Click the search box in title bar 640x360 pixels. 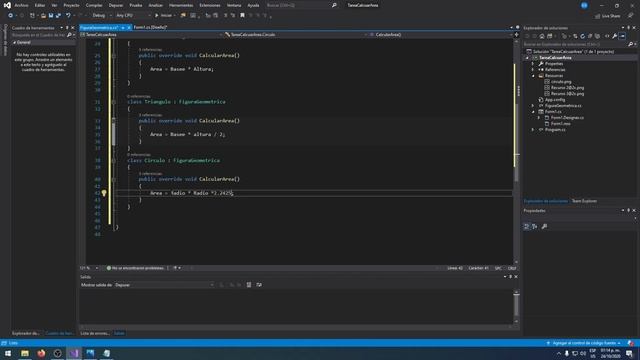pos(301,5)
